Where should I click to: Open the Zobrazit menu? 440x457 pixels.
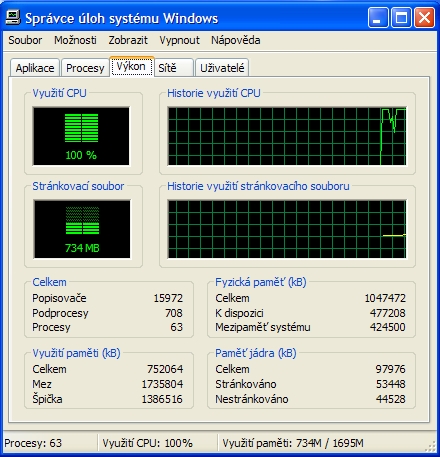(x=128, y=40)
